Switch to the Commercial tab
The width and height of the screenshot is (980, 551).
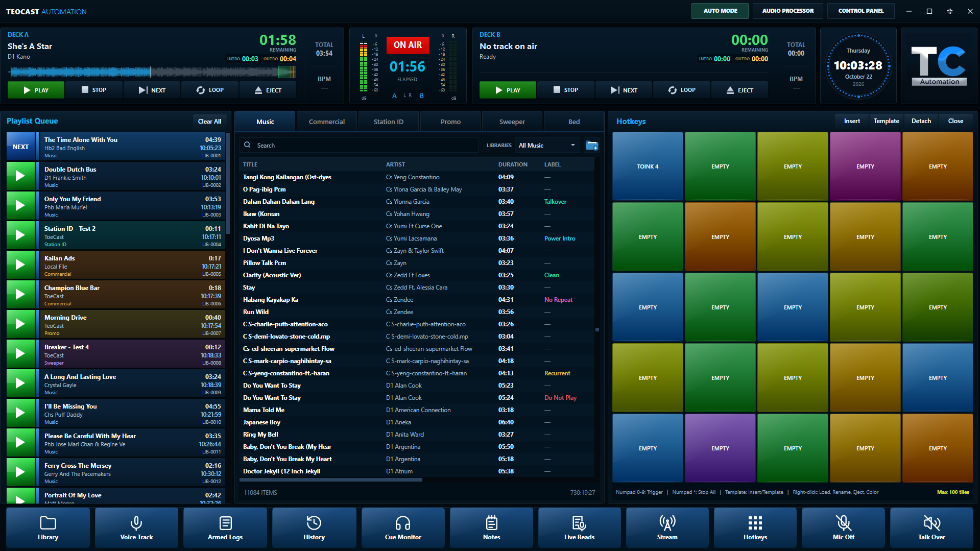pos(327,122)
